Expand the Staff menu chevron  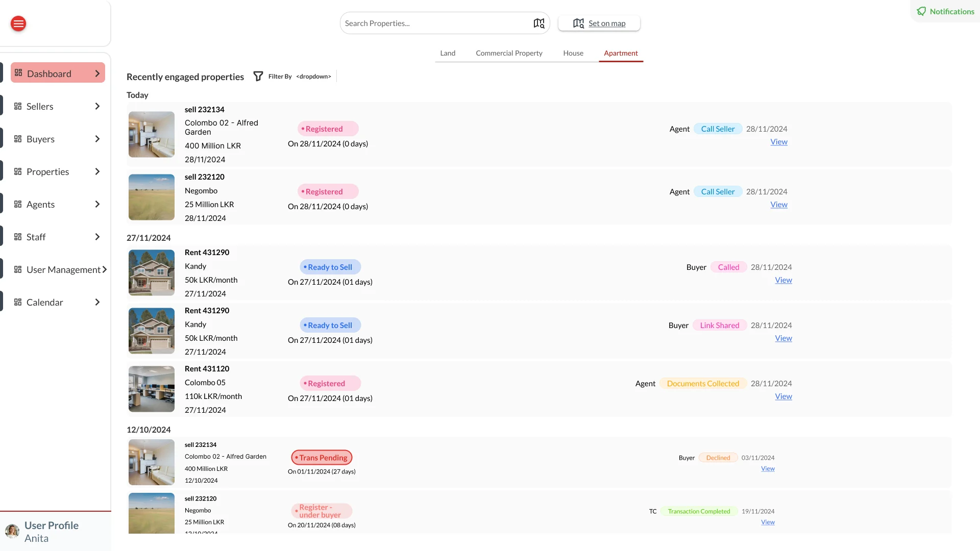click(97, 237)
